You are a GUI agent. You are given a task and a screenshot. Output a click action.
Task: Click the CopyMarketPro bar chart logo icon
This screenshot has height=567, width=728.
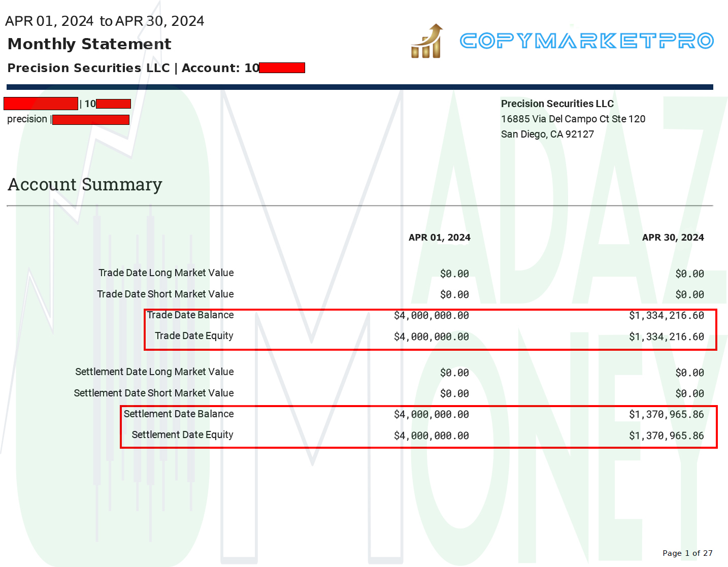click(427, 41)
